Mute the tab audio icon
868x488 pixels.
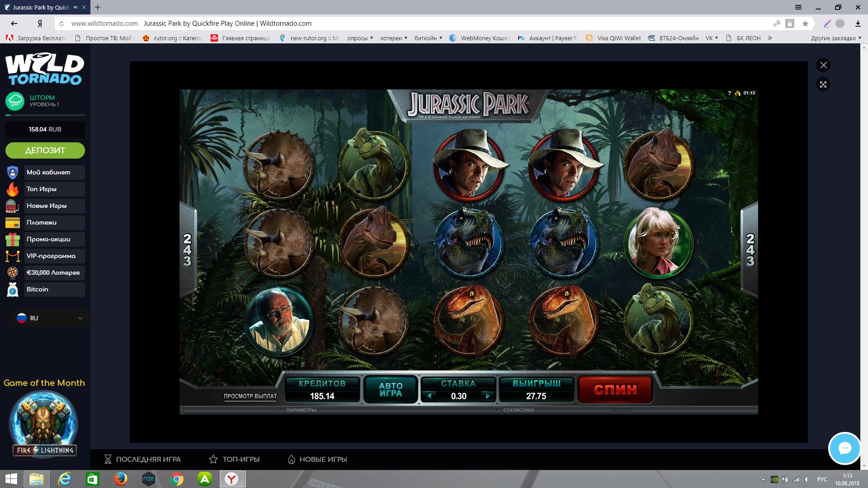tap(75, 7)
